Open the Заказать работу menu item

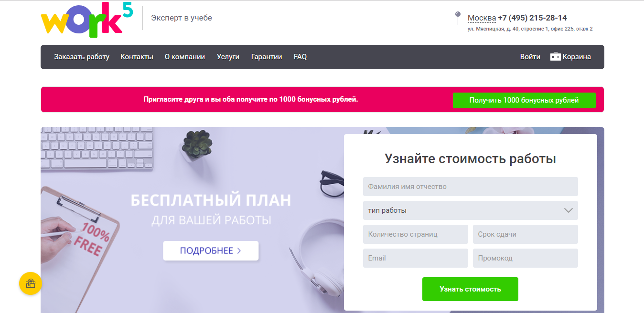82,57
